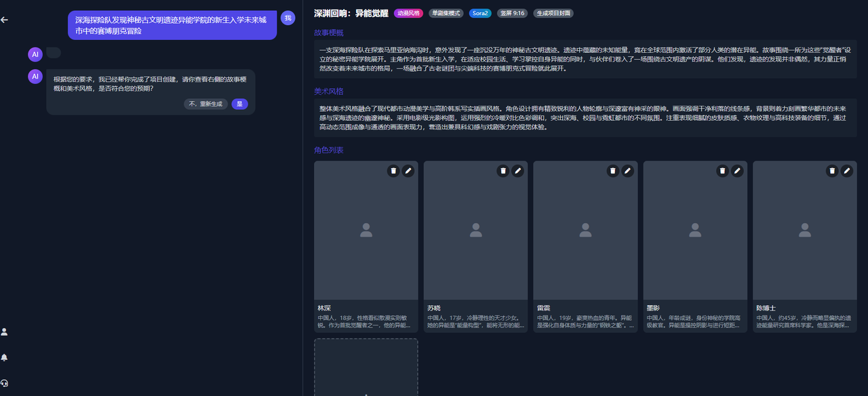Add a new character via dashed card

pos(366,368)
